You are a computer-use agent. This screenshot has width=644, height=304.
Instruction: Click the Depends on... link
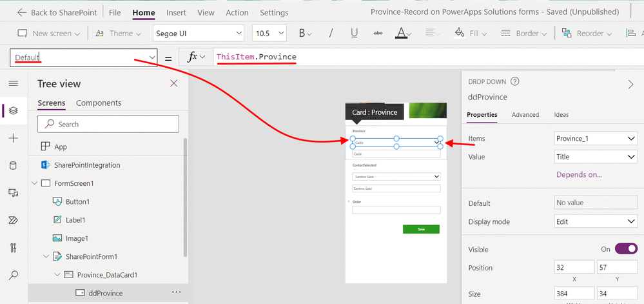pos(579,175)
